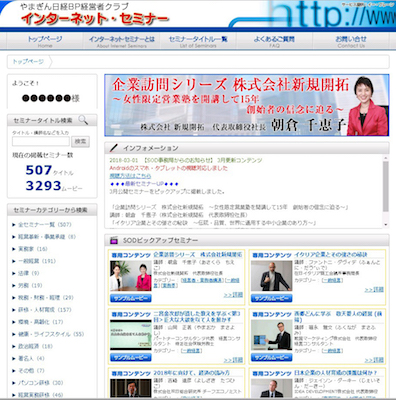Open the お問い合せ Contact Us tab

[351, 41]
